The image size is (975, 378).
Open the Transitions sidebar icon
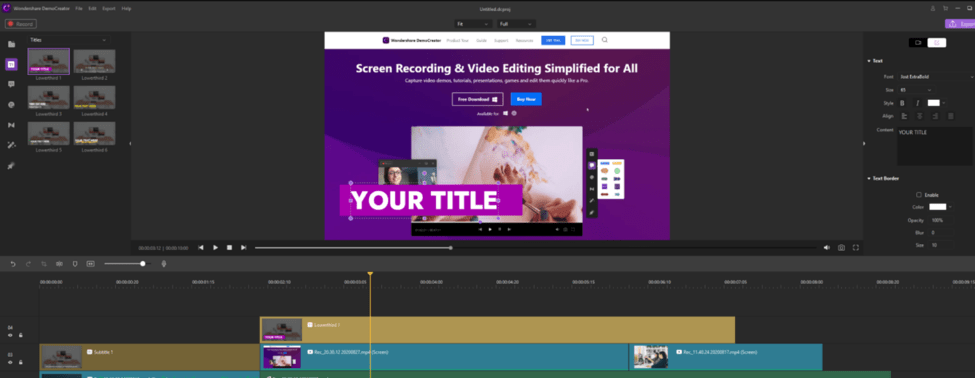[x=11, y=125]
